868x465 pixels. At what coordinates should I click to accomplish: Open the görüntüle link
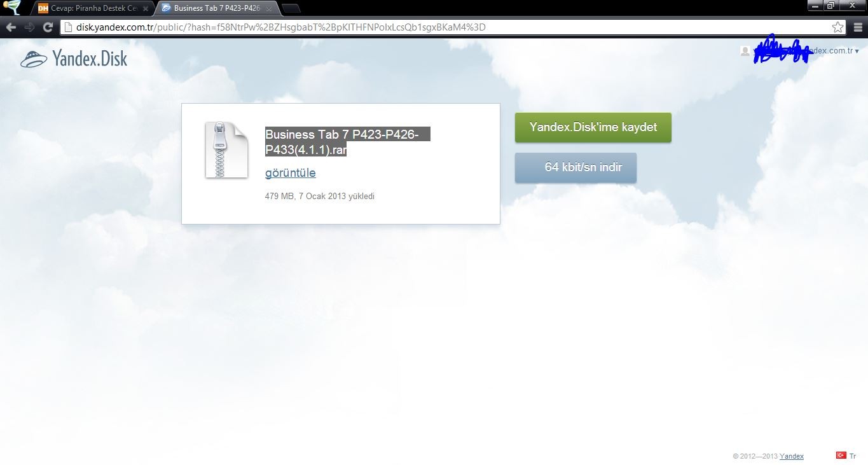(290, 173)
